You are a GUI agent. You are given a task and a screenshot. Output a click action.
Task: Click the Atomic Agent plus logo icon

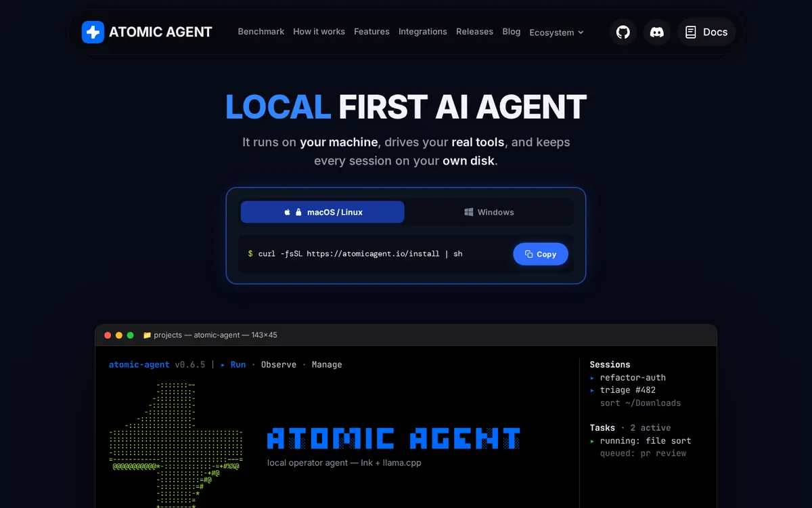tap(93, 32)
